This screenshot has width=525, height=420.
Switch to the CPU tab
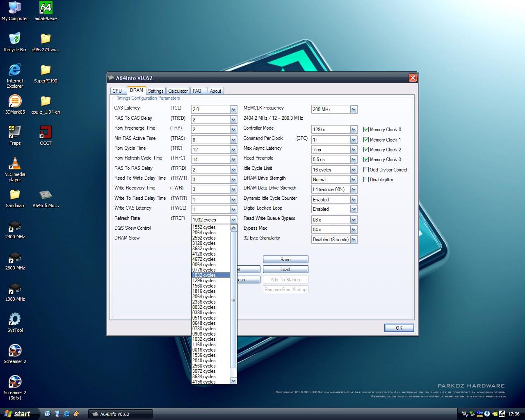pyautogui.click(x=117, y=91)
